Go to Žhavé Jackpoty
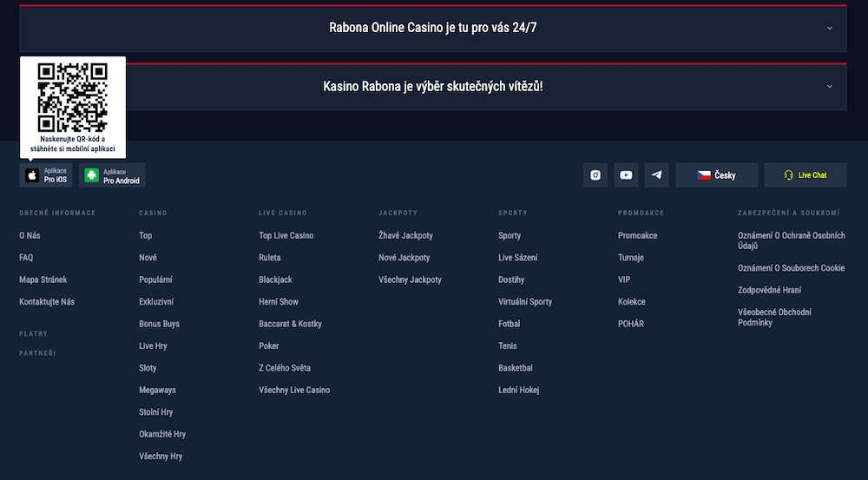The image size is (868, 480). (x=405, y=235)
